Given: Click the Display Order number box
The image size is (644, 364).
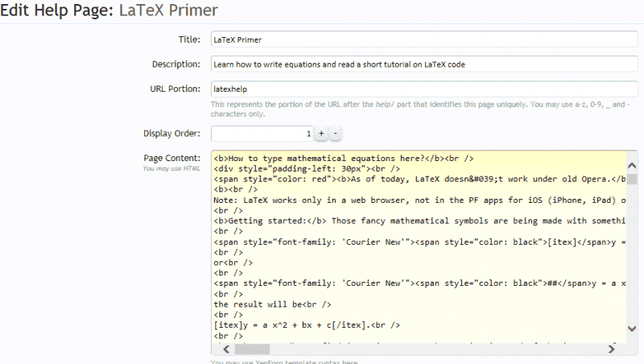Looking at the screenshot, I should click(262, 133).
